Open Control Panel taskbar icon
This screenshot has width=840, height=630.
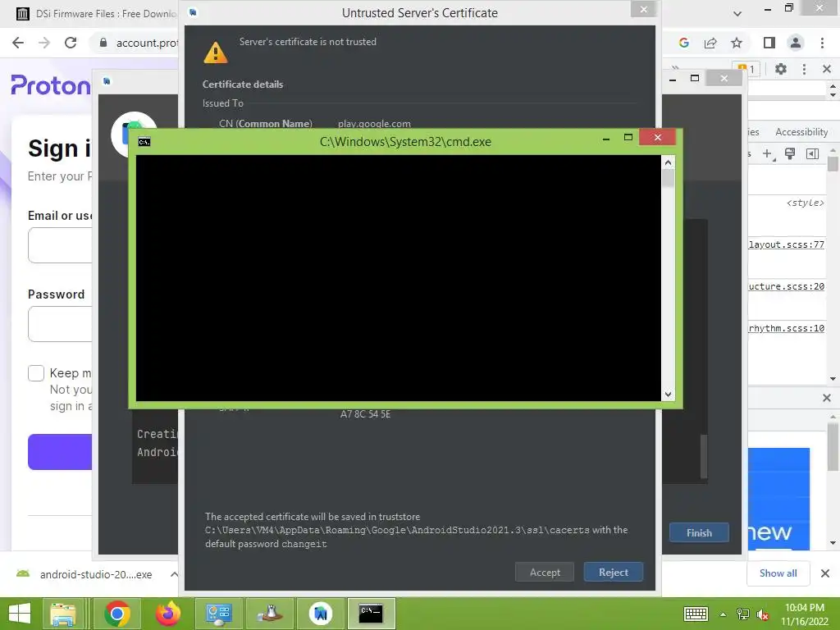pyautogui.click(x=218, y=614)
